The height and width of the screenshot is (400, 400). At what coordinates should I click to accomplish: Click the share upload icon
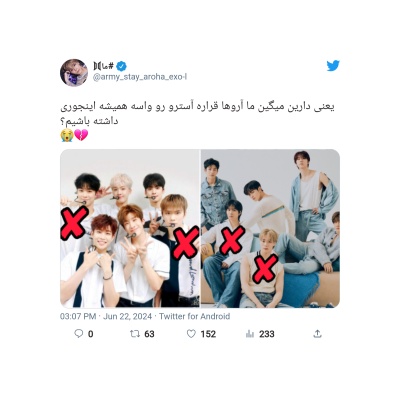318,334
